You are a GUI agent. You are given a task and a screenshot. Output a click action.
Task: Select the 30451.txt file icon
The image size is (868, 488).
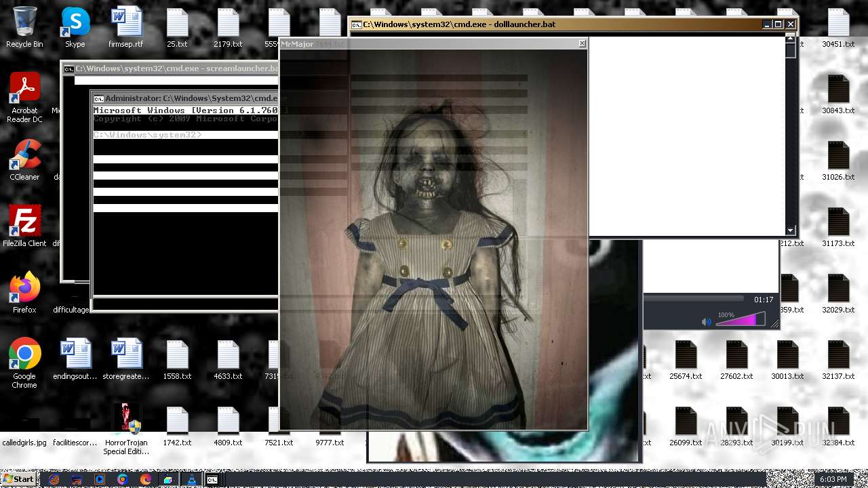pos(838,27)
